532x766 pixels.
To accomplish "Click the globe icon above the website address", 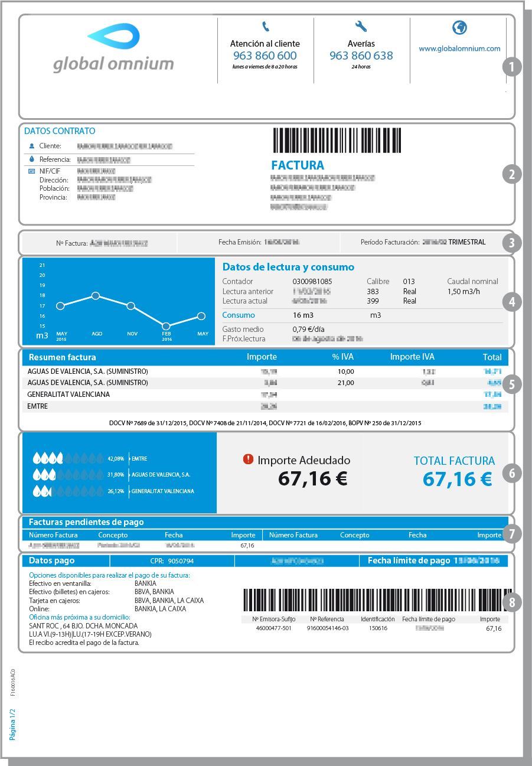I will [x=459, y=28].
